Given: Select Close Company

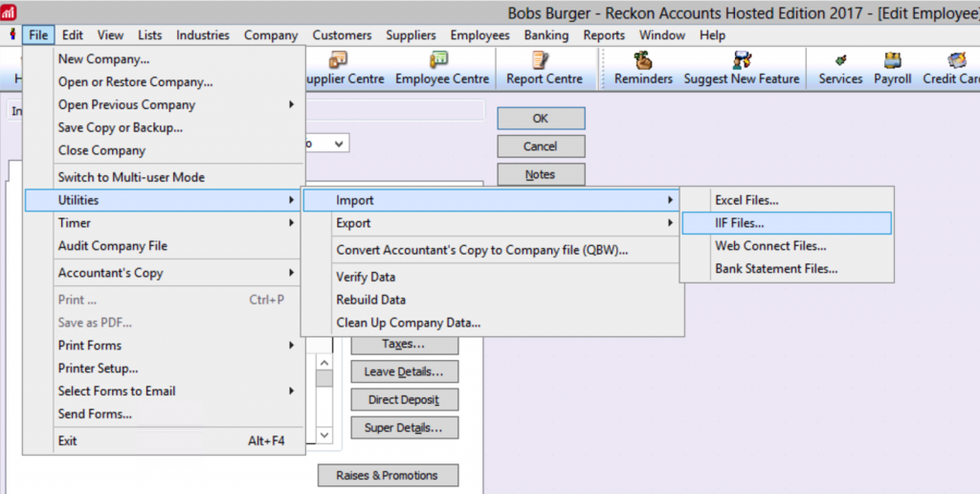Looking at the screenshot, I should click(165, 150).
